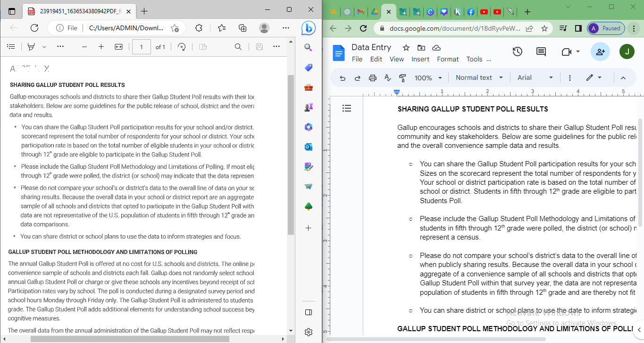Show the Docs comments panel

[541, 52]
